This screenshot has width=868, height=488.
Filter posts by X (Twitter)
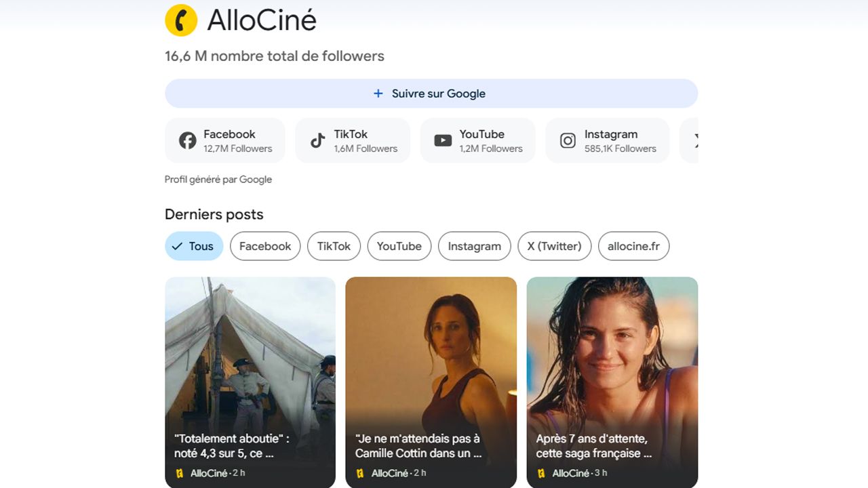(x=554, y=246)
